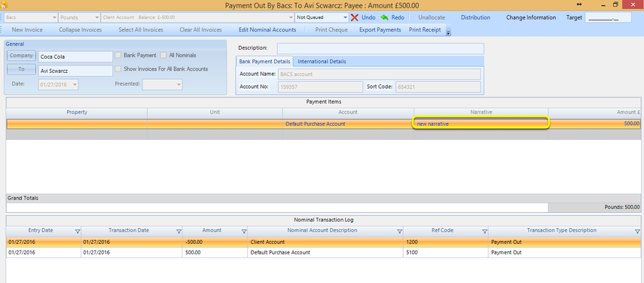Open Distribution from the toolbar
This screenshot has height=283, width=644.
[475, 17]
